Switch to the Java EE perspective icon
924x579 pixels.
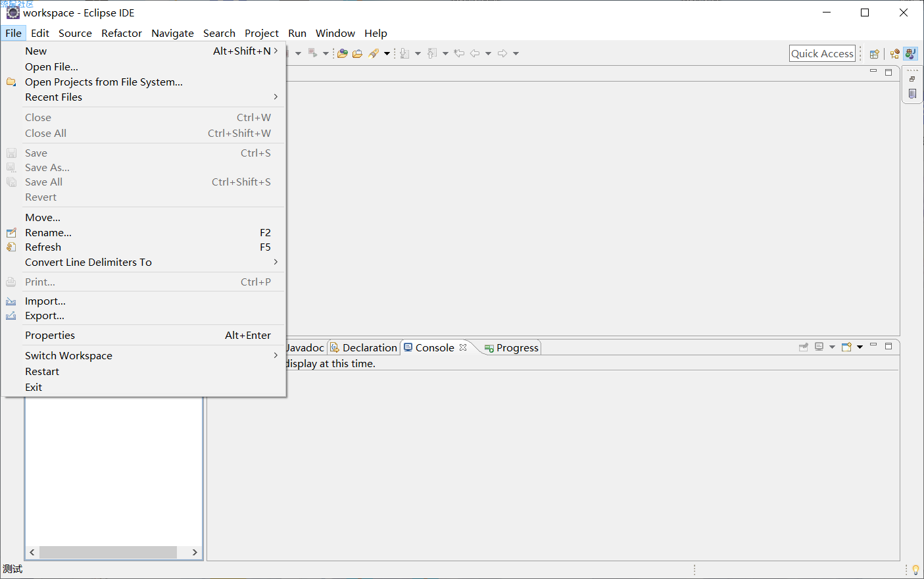[x=894, y=54]
